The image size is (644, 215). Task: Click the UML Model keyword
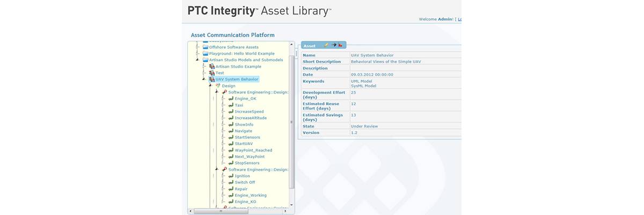point(362,81)
